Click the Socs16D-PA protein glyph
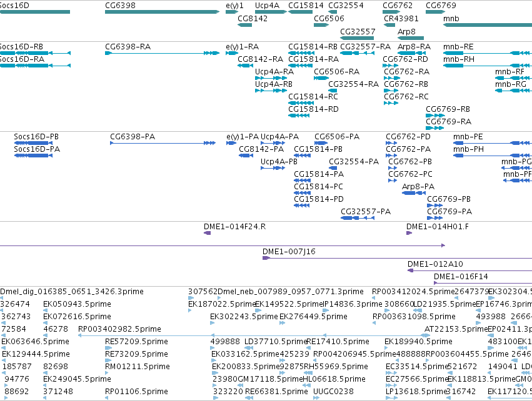532x401 pixels. pyautogui.click(x=33, y=156)
